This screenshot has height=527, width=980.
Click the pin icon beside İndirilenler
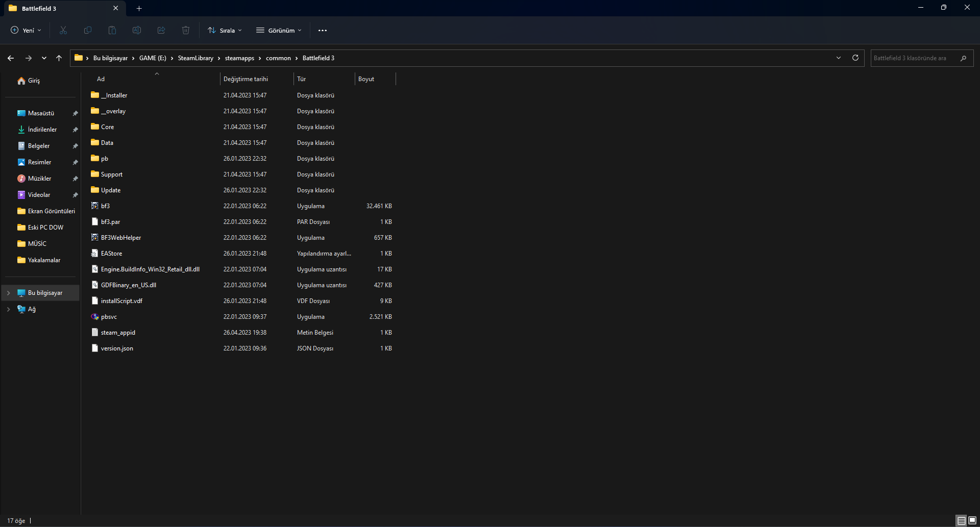(x=75, y=130)
